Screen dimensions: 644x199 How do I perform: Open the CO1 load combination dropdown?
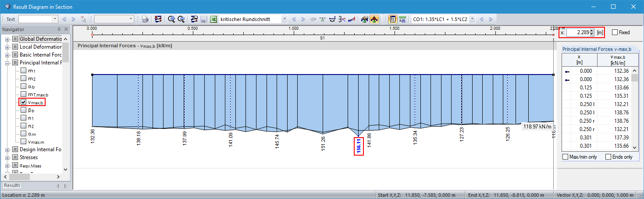[472, 19]
